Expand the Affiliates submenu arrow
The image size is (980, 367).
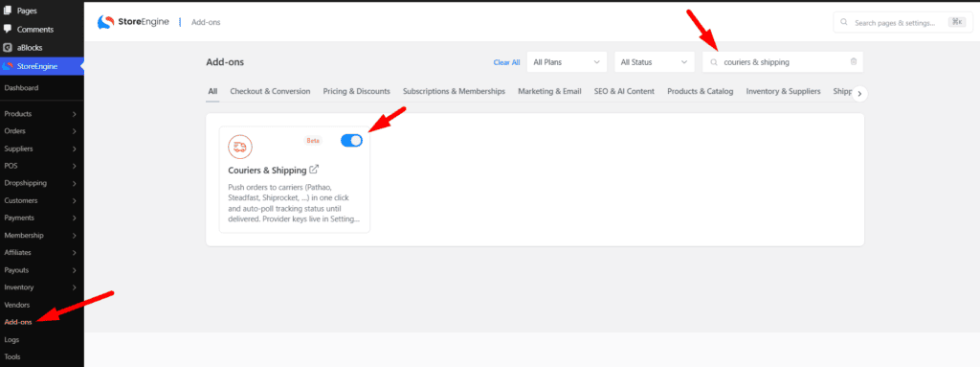point(75,252)
